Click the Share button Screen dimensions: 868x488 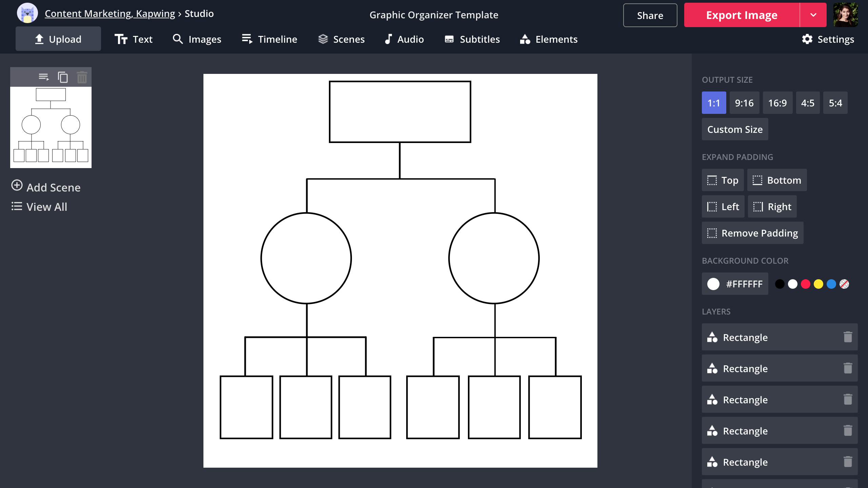point(650,15)
